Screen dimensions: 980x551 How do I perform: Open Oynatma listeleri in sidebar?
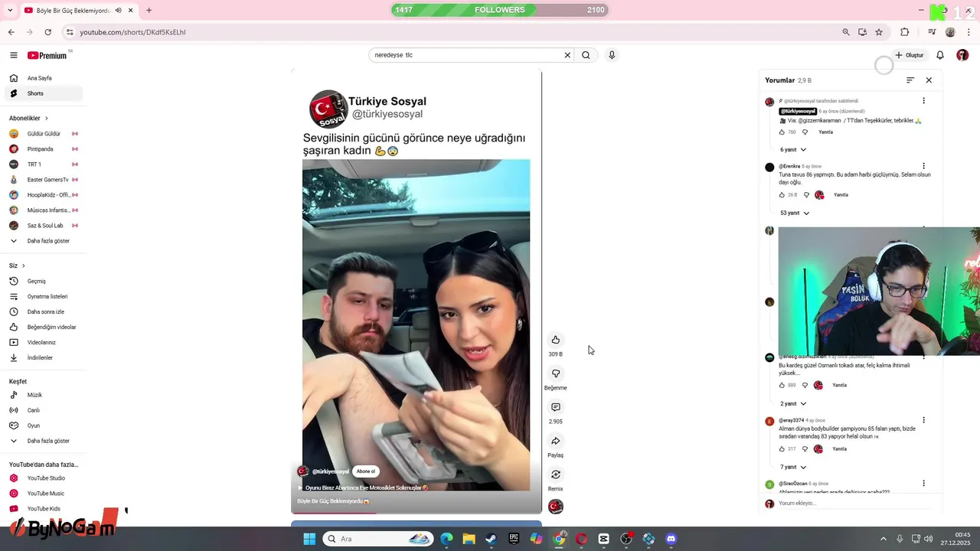click(44, 297)
